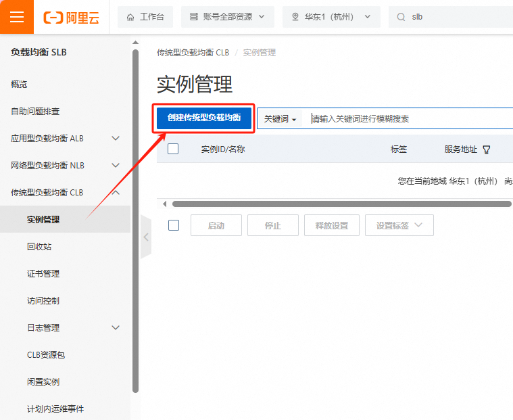Screen dimensions: 513x420
Task: Open 访问控制 page
Action: point(43,300)
